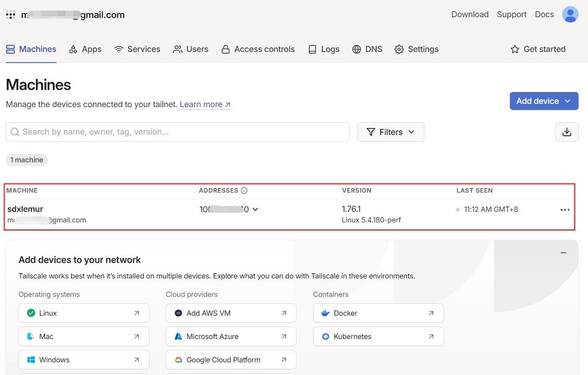588x375 pixels.
Task: Open the Docker card
Action: pos(378,313)
